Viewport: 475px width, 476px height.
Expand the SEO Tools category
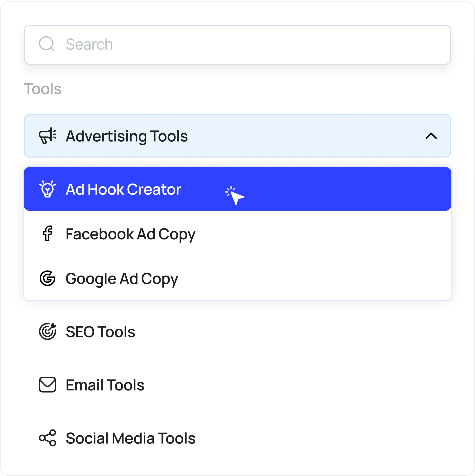(x=100, y=332)
